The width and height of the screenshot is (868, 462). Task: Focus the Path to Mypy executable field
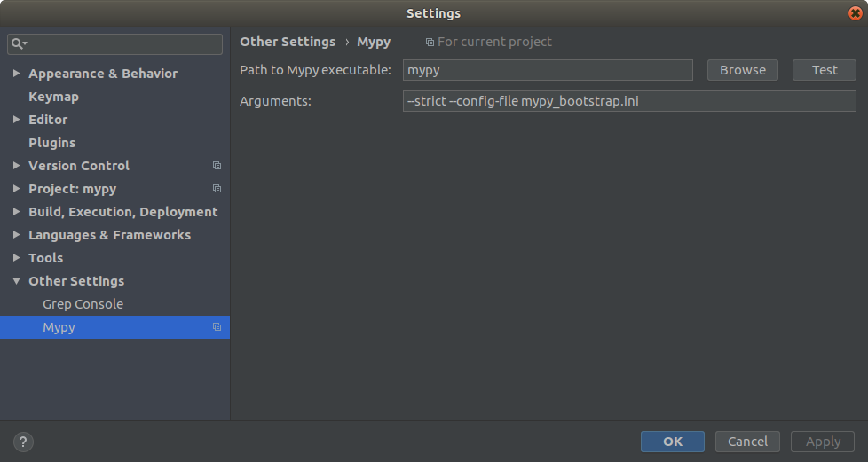[548, 70]
